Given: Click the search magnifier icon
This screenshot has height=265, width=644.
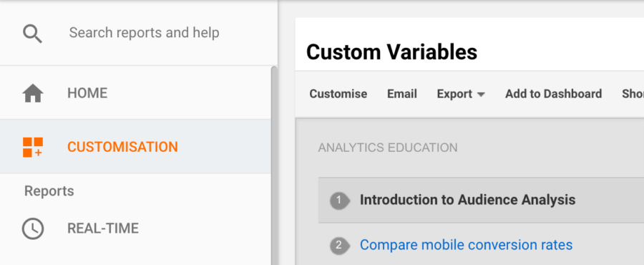Looking at the screenshot, I should [32, 33].
